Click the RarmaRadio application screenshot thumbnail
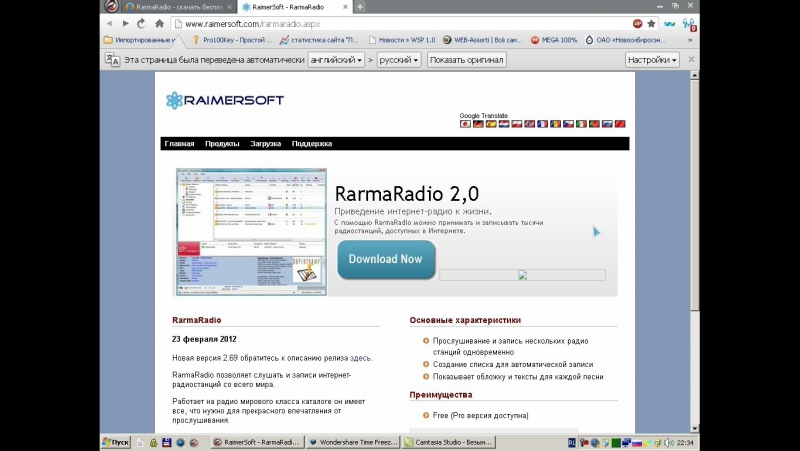This screenshot has height=451, width=800. pos(245,231)
